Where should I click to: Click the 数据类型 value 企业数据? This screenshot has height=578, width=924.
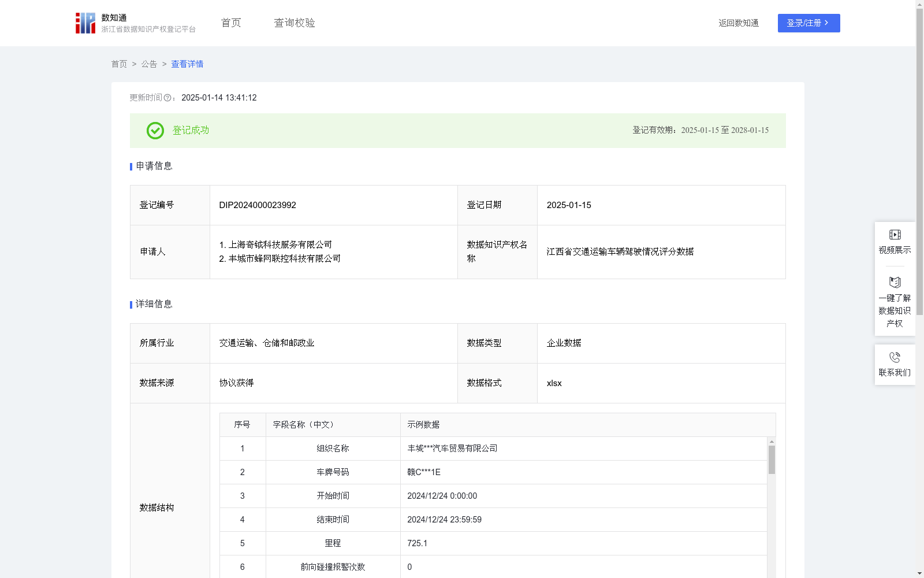pos(564,343)
